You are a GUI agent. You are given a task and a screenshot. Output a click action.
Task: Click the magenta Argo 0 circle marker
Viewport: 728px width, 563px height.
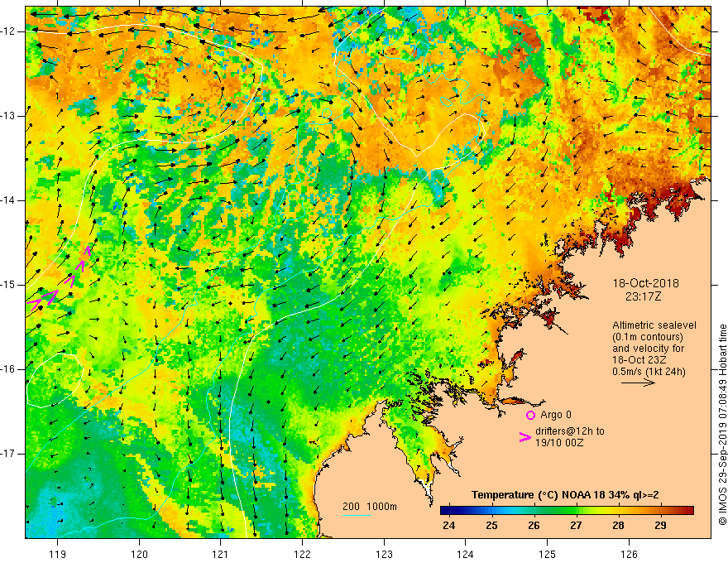point(530,415)
